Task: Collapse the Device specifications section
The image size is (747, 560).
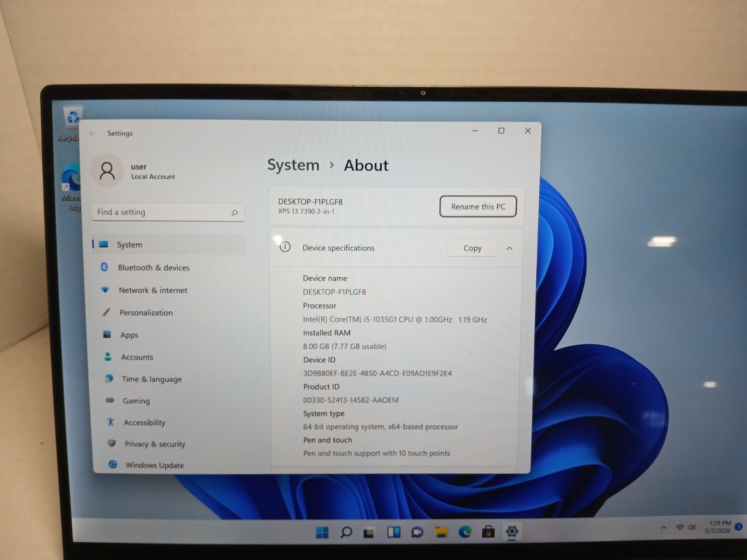Action: coord(509,248)
